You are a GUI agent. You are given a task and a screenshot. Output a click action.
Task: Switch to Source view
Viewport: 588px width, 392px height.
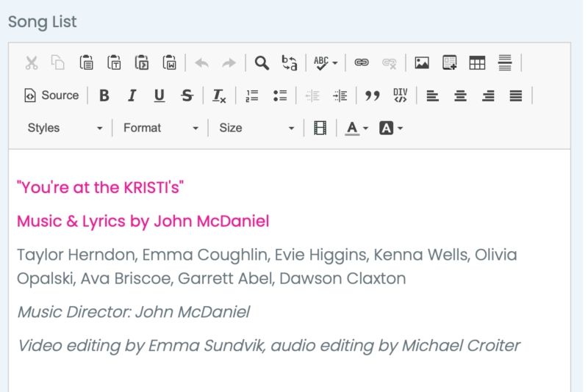(51, 95)
